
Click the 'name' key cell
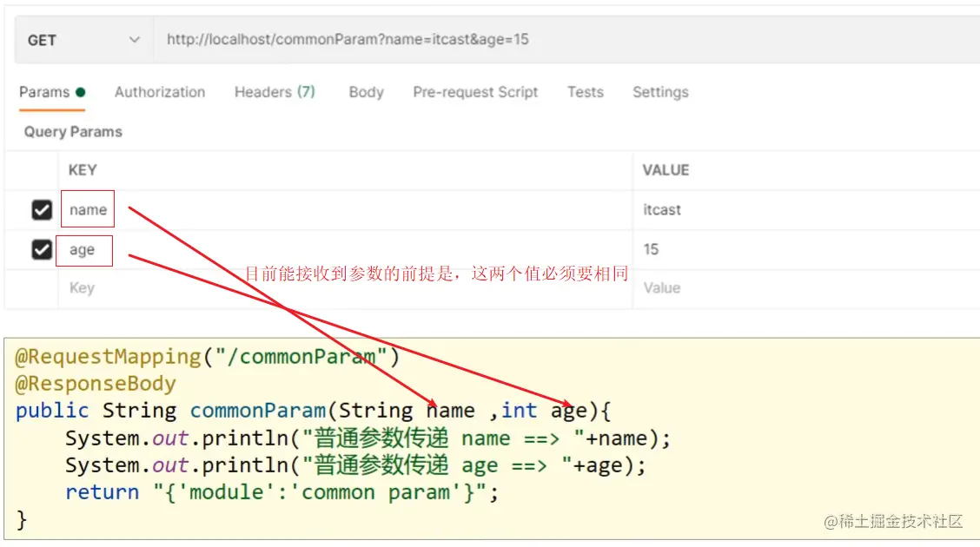pos(346,210)
